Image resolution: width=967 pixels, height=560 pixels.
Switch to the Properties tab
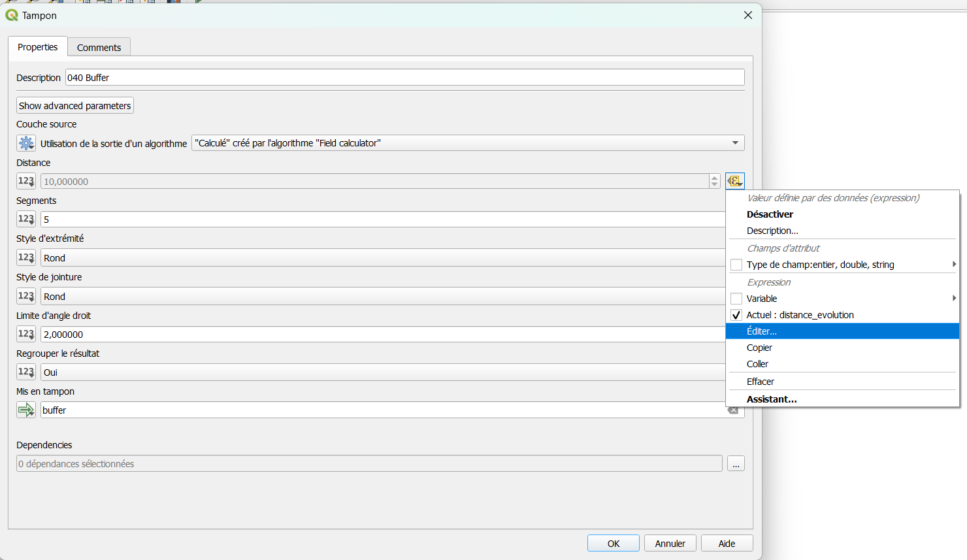click(x=38, y=47)
